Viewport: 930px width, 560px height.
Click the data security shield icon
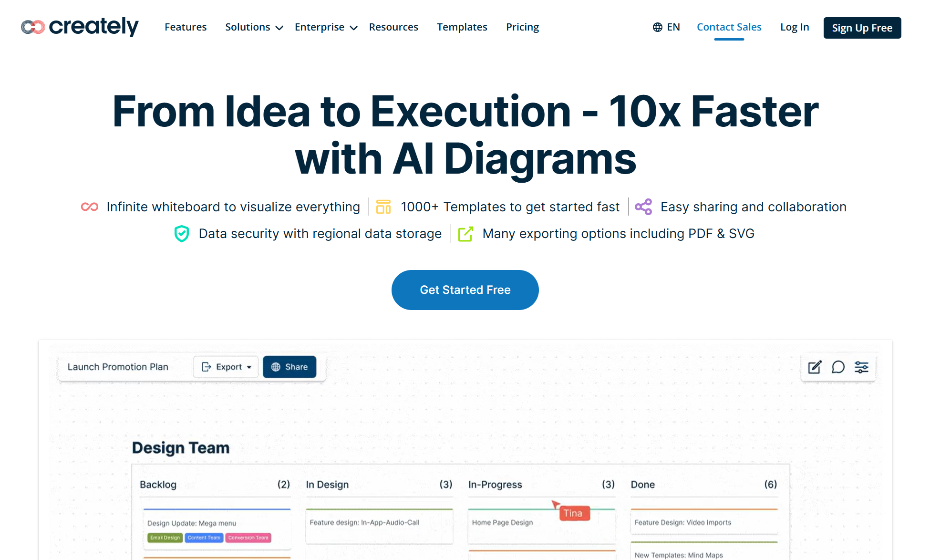(182, 233)
